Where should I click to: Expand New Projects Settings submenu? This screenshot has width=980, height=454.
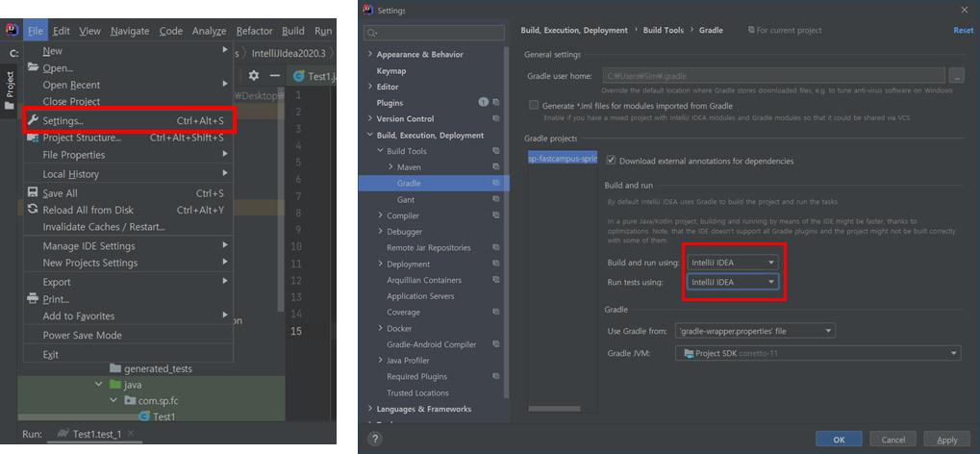point(128,263)
